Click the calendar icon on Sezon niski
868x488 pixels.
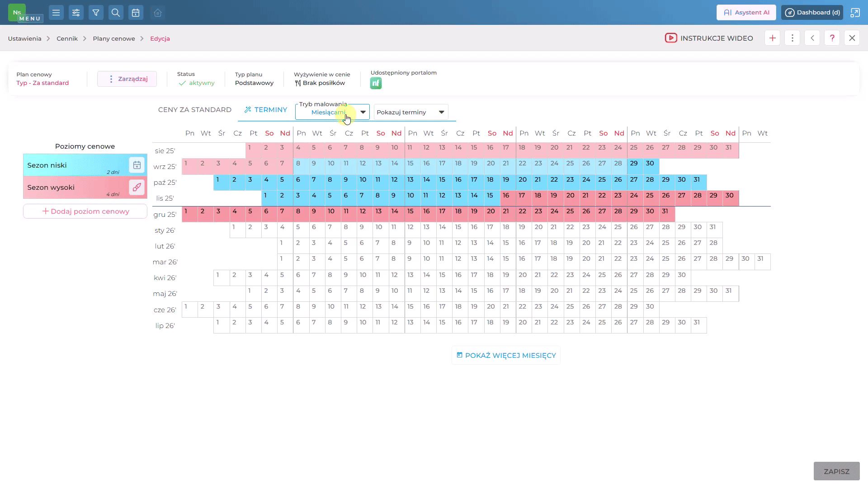137,165
